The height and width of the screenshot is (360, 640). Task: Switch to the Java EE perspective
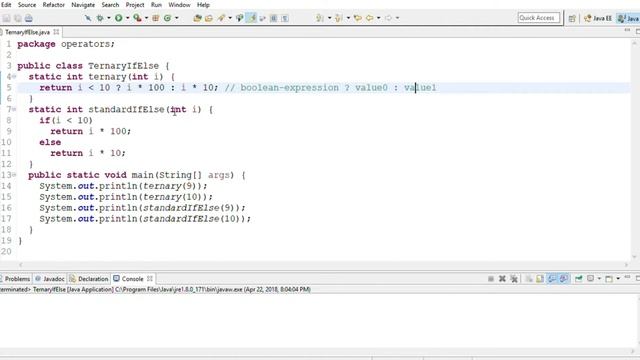click(598, 18)
